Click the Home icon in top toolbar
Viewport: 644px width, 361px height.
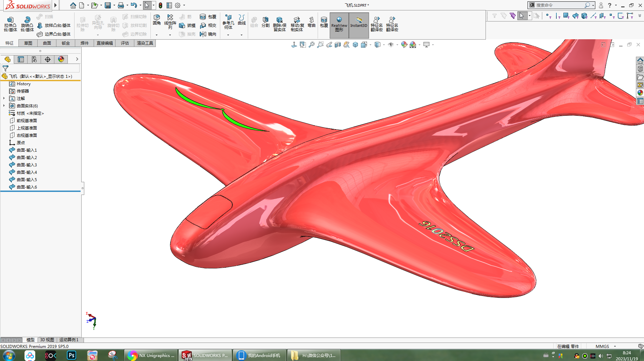tap(73, 5)
